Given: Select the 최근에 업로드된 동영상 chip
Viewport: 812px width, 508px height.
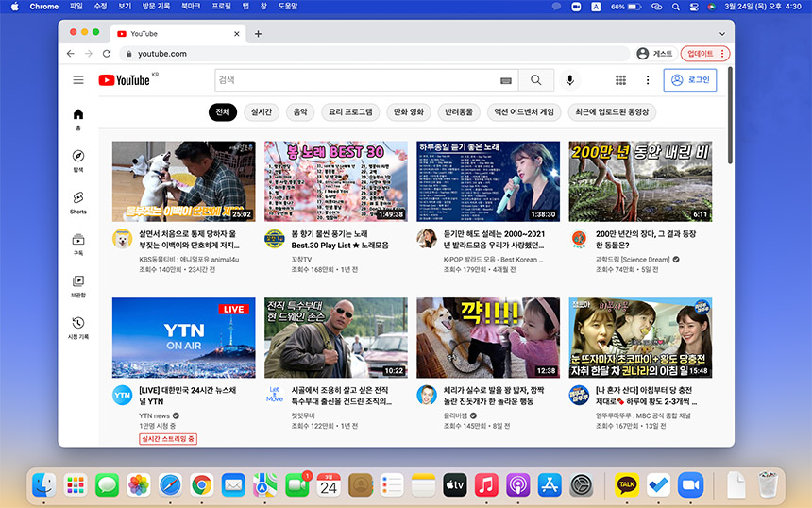Looking at the screenshot, I should tap(612, 111).
